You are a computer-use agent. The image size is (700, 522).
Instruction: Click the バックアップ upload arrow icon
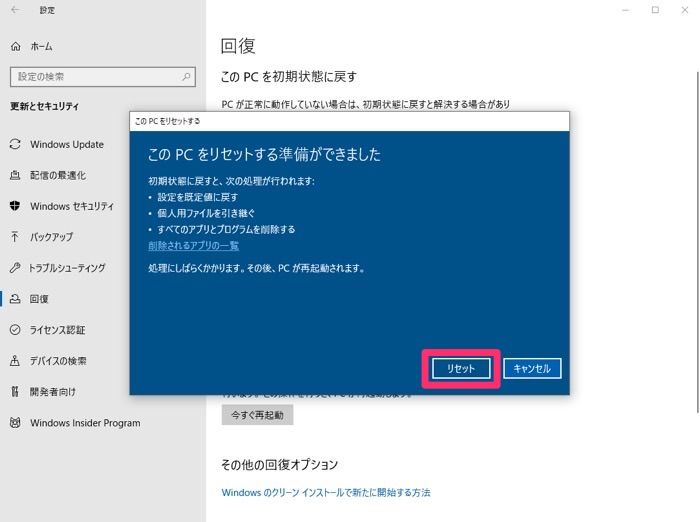(15, 237)
